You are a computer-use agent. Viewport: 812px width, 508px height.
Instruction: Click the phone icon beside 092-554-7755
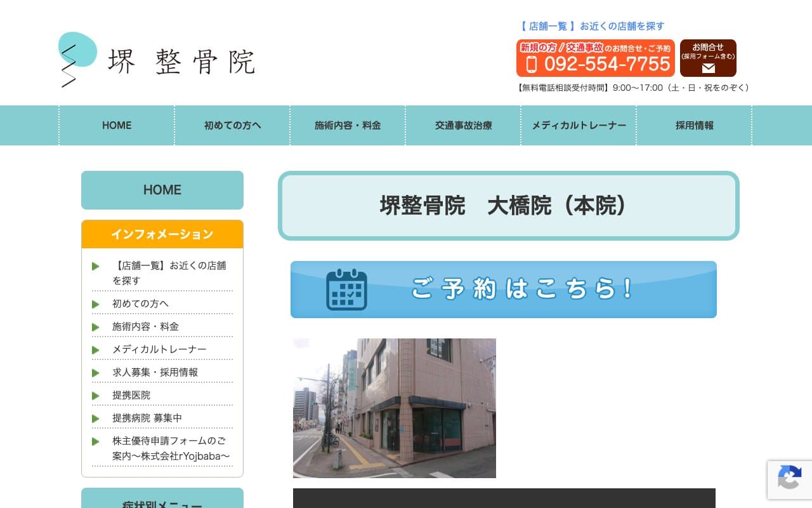[x=532, y=63]
